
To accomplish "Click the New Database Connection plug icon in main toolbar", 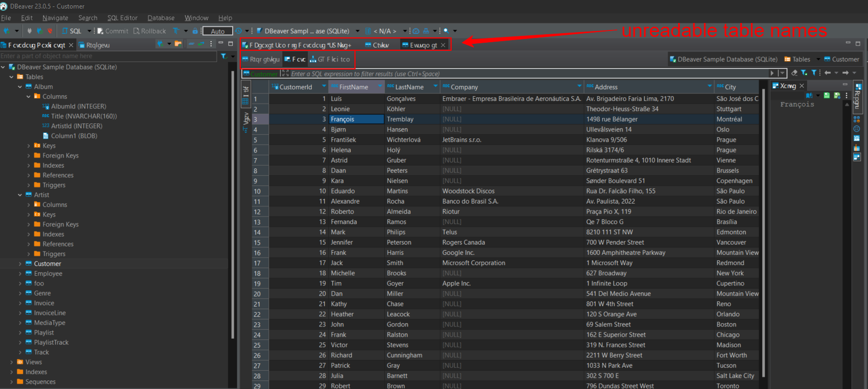I will [6, 31].
